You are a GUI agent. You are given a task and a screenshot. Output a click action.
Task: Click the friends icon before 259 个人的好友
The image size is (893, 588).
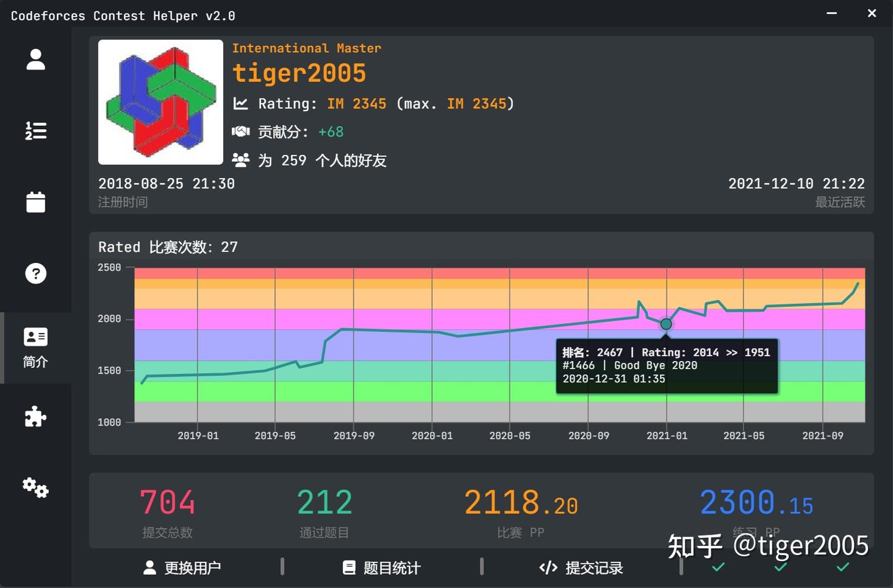coord(241,159)
